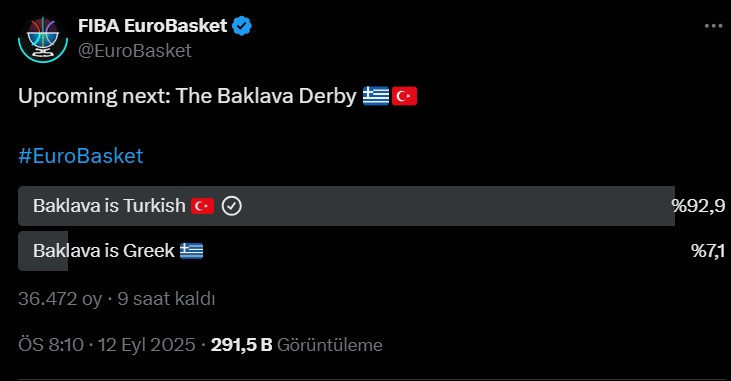
Task: Click the blue verified badge
Action: (x=242, y=26)
